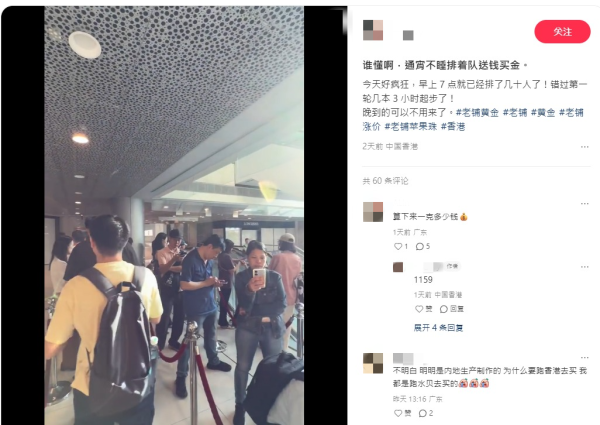Screen dimensions: 600x425
Task: Click the gold queue photo in the post
Action: point(174,215)
